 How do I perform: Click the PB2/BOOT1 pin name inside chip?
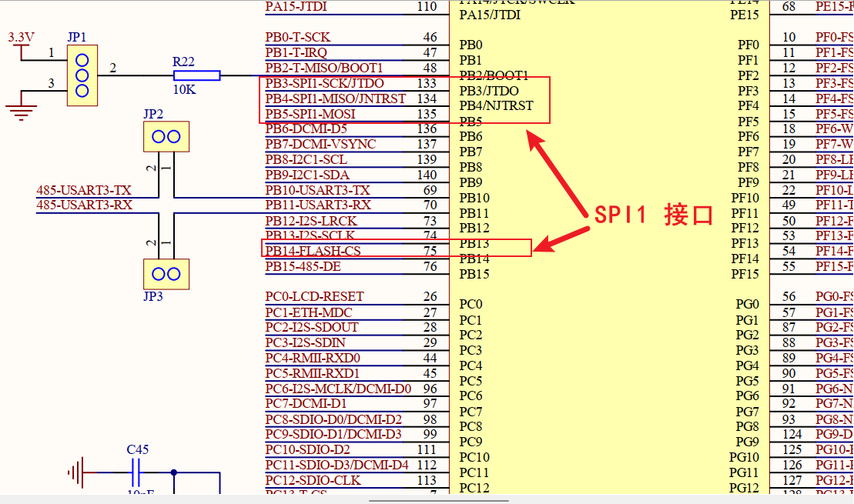(494, 75)
